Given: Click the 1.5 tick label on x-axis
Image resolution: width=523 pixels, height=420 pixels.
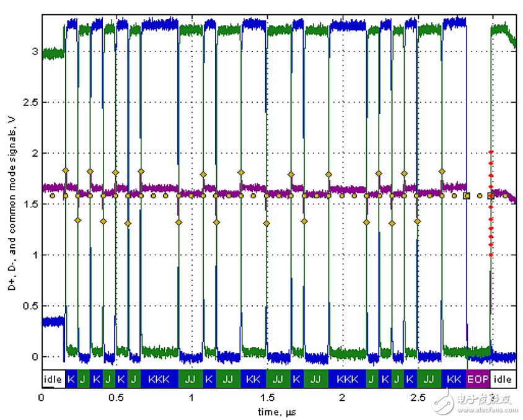Looking at the screenshot, I should tap(267, 396).
